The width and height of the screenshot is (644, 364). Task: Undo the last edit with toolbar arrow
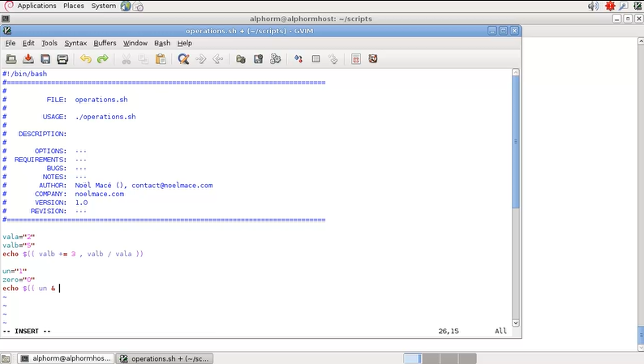coord(85,59)
